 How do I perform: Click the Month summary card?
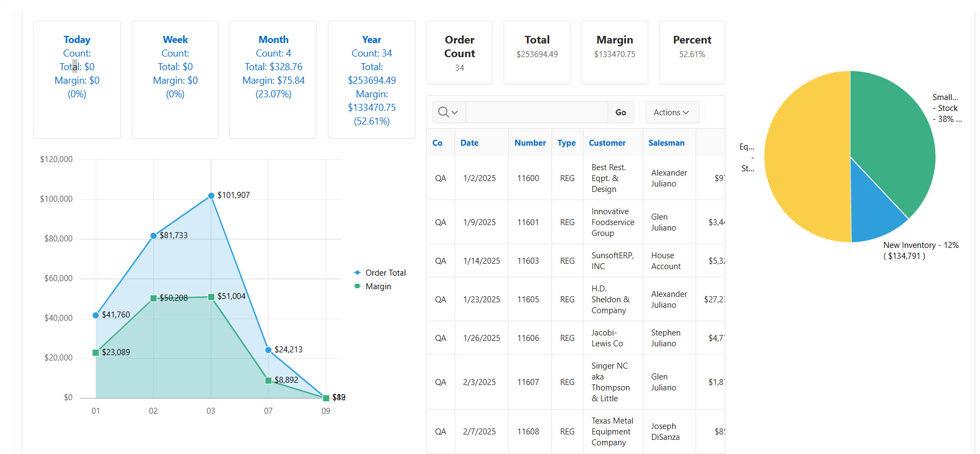point(273,79)
